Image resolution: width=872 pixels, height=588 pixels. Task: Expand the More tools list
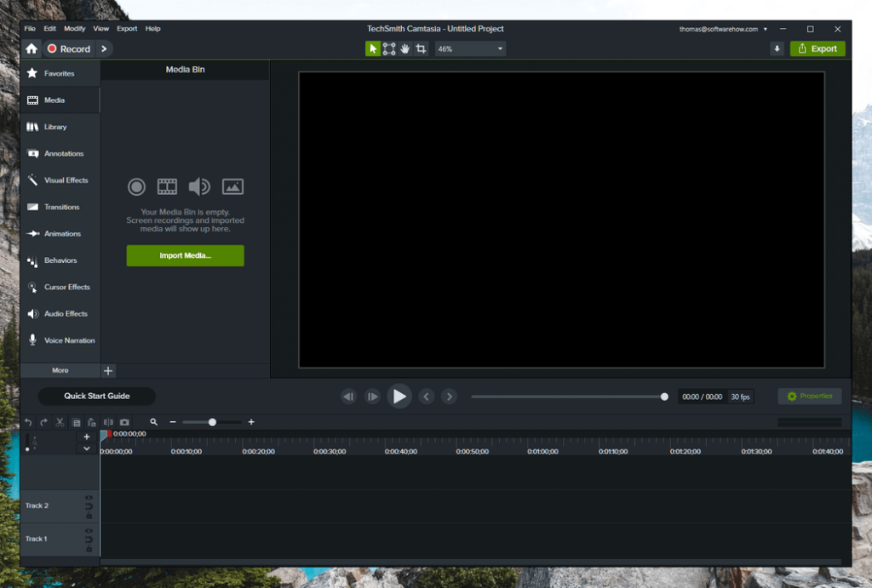pyautogui.click(x=60, y=370)
